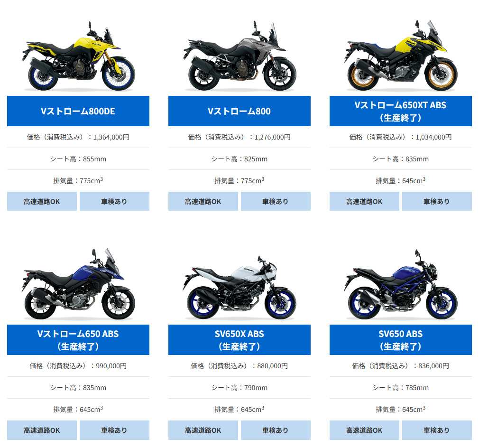Click 車検あり tag under Vストローム800DE
Screen dimensions: 479x448
[115, 201]
